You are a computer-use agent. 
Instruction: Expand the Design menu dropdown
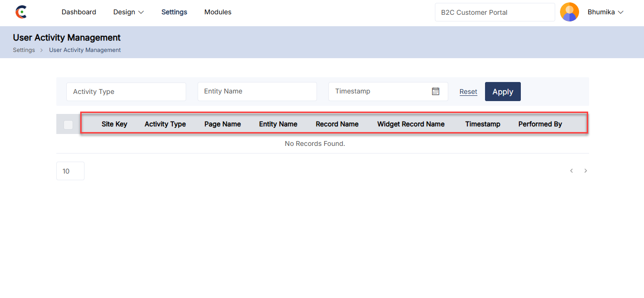pyautogui.click(x=128, y=12)
